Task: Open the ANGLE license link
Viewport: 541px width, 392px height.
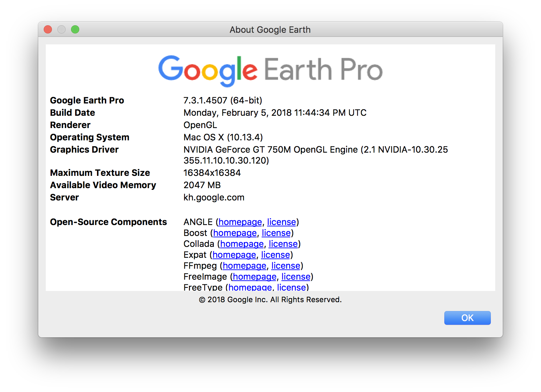Action: coord(281,222)
